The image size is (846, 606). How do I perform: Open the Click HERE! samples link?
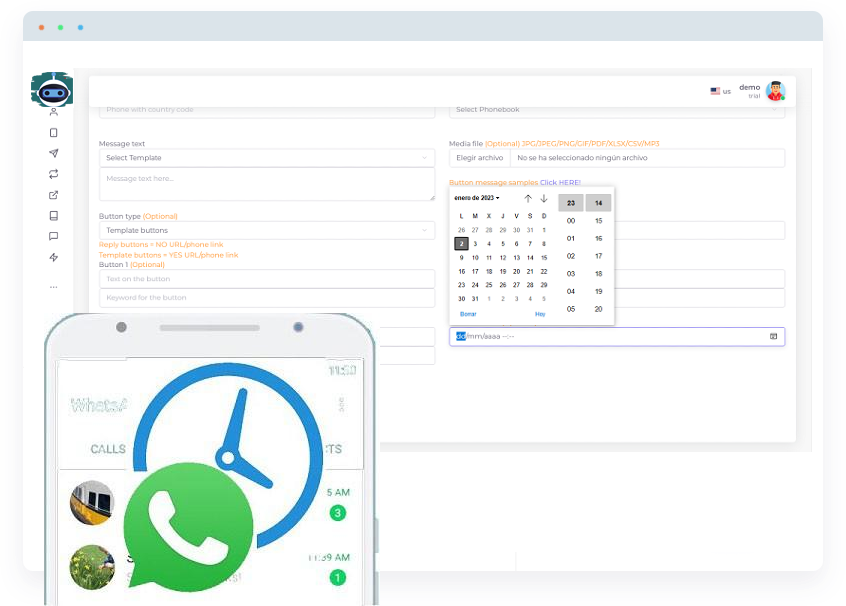[560, 182]
